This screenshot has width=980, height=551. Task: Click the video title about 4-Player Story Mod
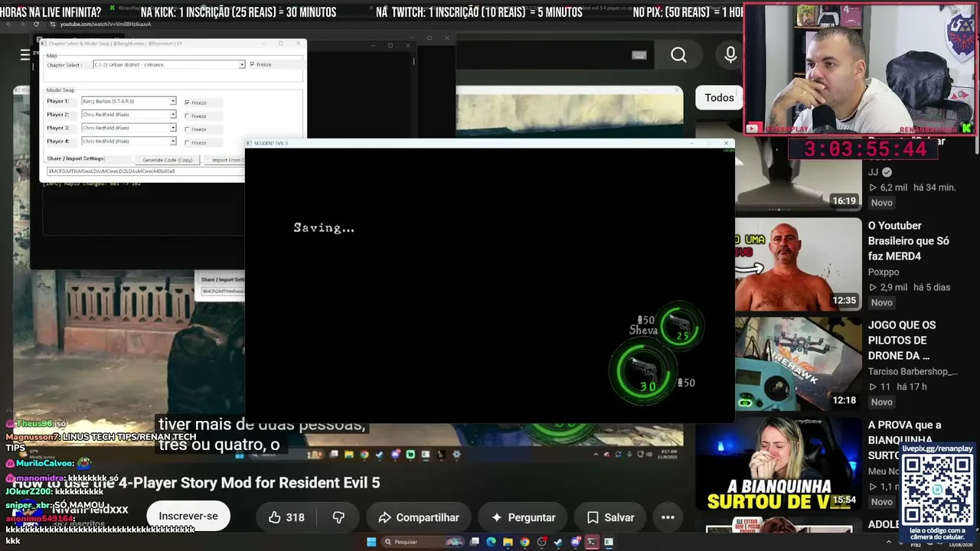196,483
